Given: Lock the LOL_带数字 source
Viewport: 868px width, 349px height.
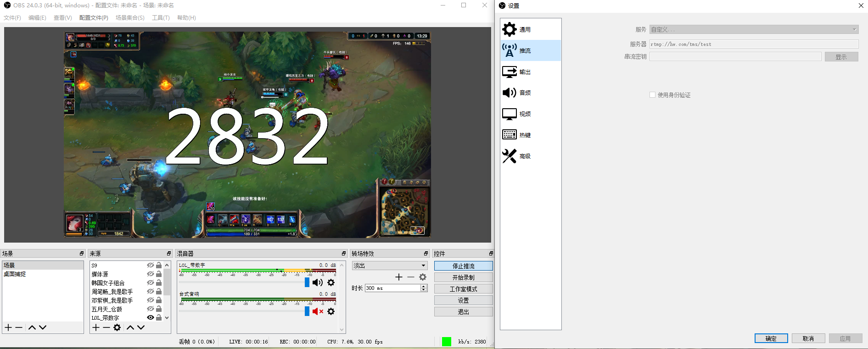Looking at the screenshot, I should coord(159,317).
